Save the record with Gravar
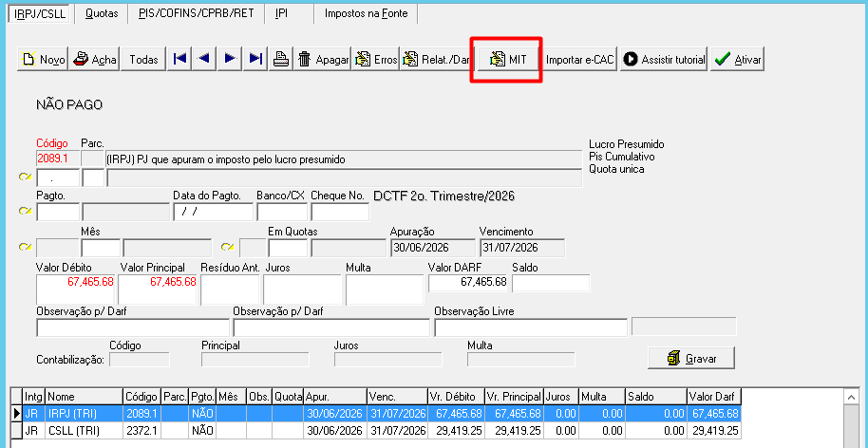 [691, 358]
